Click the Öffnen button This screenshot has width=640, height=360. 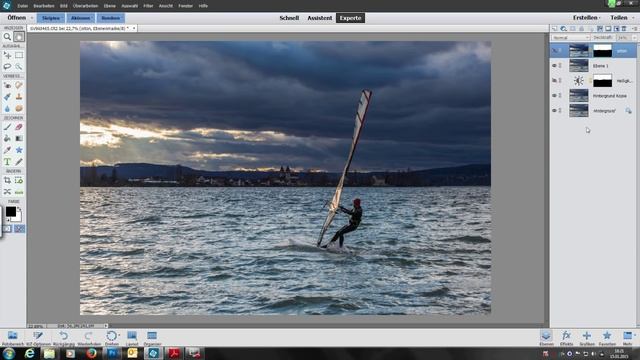point(16,18)
